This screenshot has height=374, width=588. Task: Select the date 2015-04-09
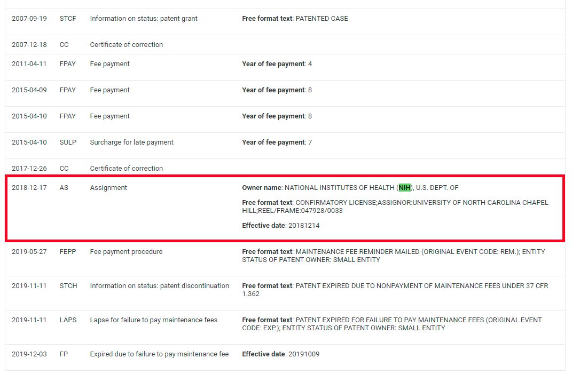pyautogui.click(x=29, y=90)
